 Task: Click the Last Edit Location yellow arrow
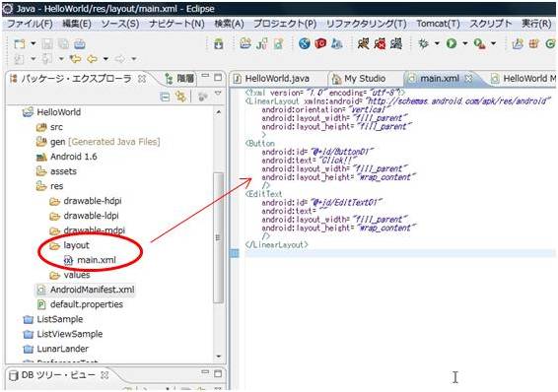point(76,59)
